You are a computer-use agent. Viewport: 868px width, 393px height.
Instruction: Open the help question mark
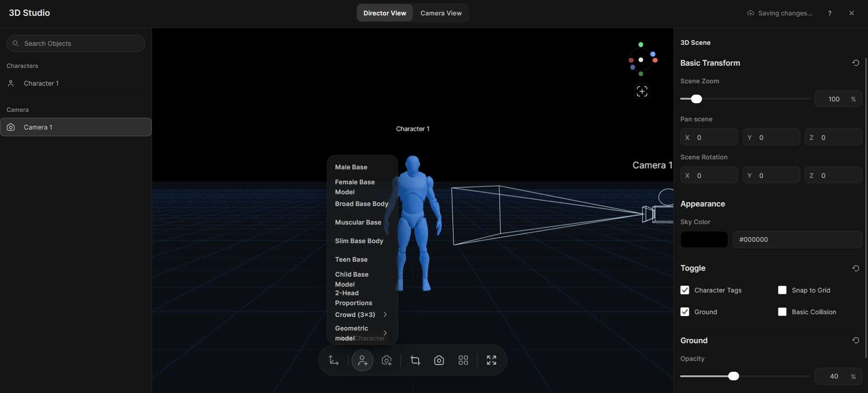pos(830,13)
